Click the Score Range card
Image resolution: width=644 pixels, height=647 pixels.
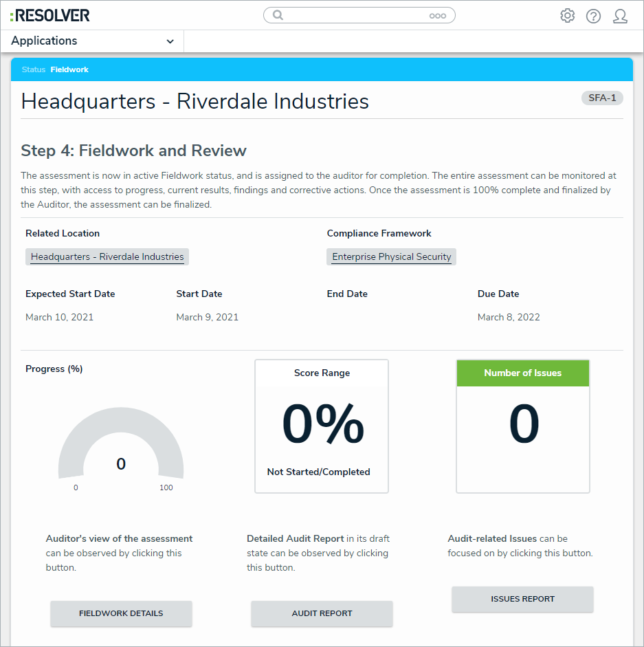click(x=322, y=426)
